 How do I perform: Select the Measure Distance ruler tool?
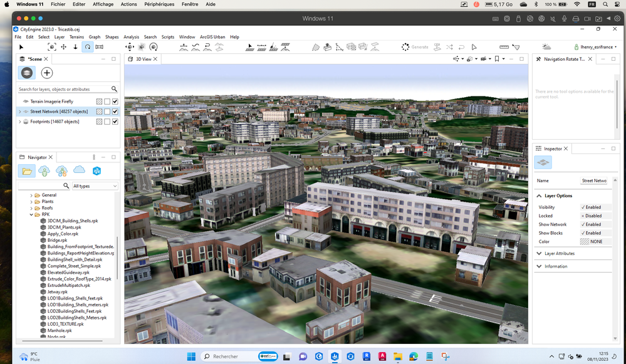(504, 47)
